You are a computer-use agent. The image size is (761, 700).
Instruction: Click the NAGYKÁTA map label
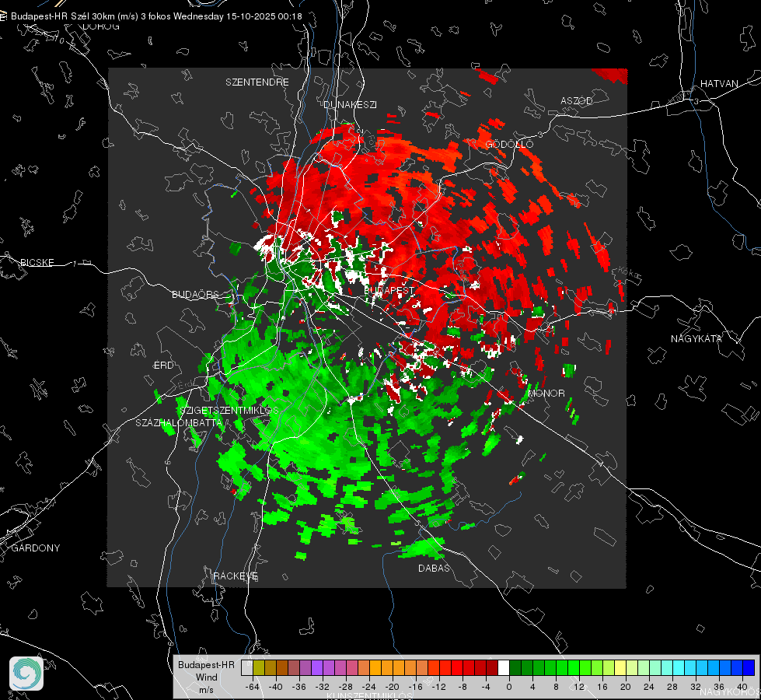696,338
